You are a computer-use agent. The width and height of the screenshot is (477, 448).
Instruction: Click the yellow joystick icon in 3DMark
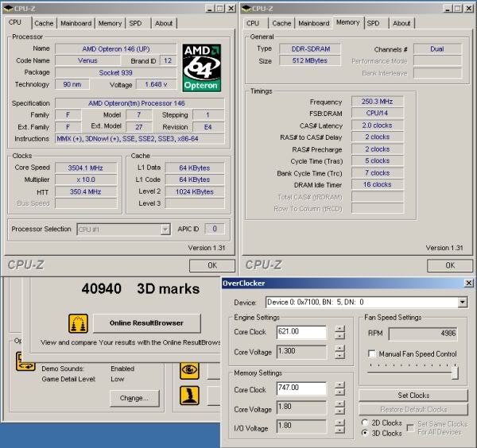point(189,396)
